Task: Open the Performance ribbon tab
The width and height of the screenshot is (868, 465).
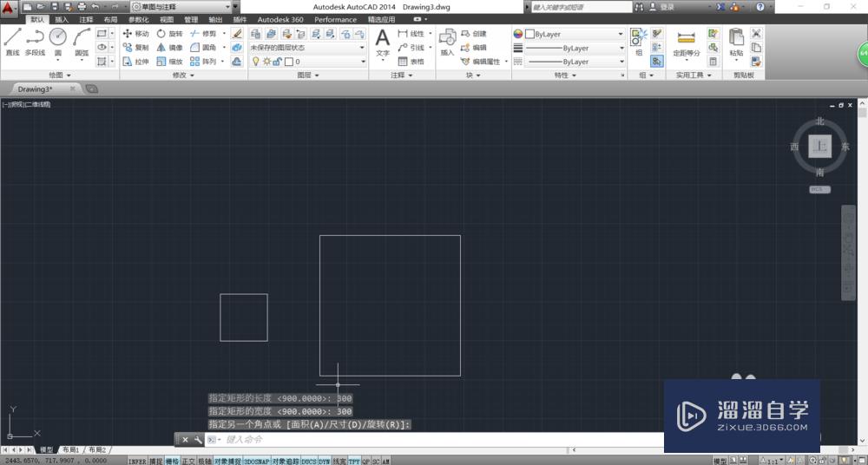Action: click(335, 19)
